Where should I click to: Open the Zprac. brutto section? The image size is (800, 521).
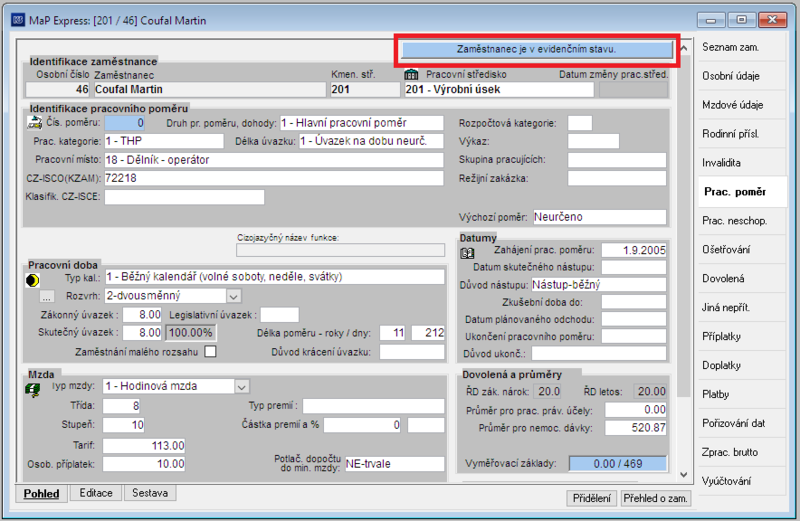pos(742,452)
